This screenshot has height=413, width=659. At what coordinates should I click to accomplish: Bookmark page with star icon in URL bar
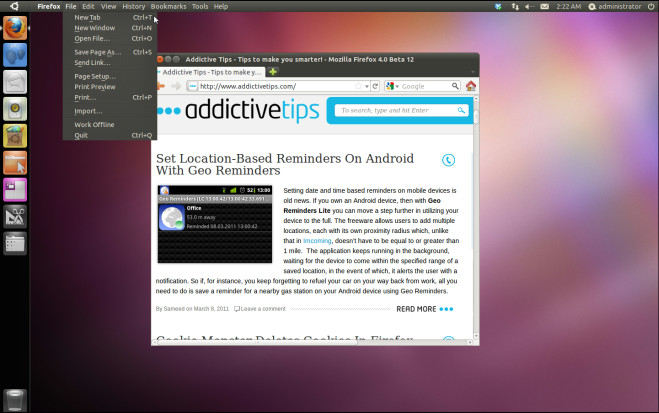tap(358, 86)
